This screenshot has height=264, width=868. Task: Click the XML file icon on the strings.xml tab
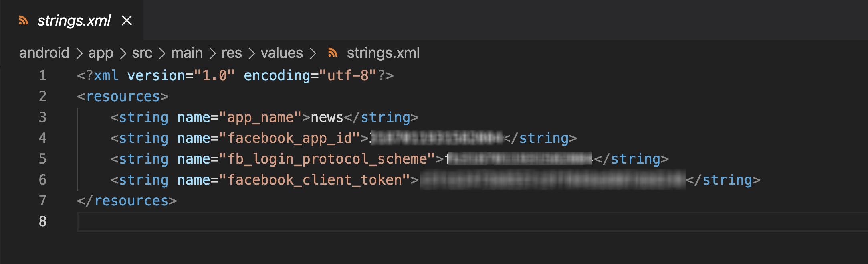pos(24,21)
